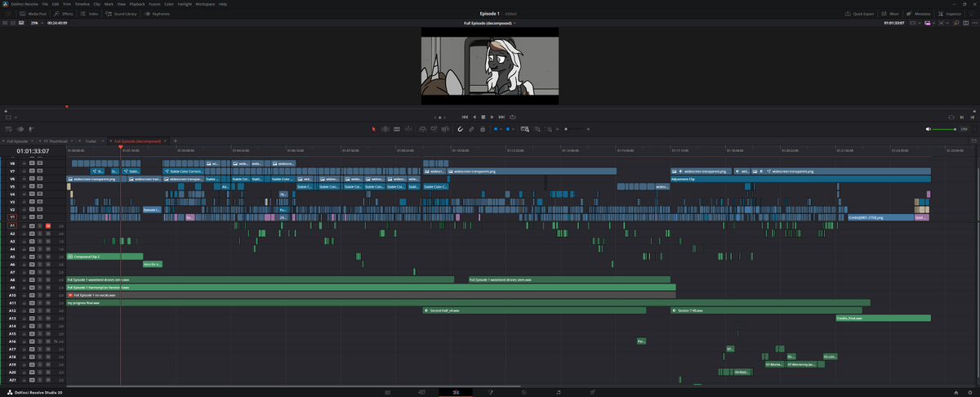The image size is (980, 397).
Task: Mute the monitor speaker icon
Action: coord(929,129)
